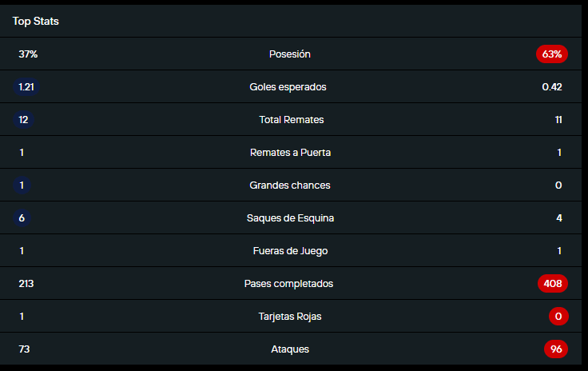This screenshot has width=588, height=371.
Task: Click the 0 value for Grandes chances
Action: [x=558, y=185]
